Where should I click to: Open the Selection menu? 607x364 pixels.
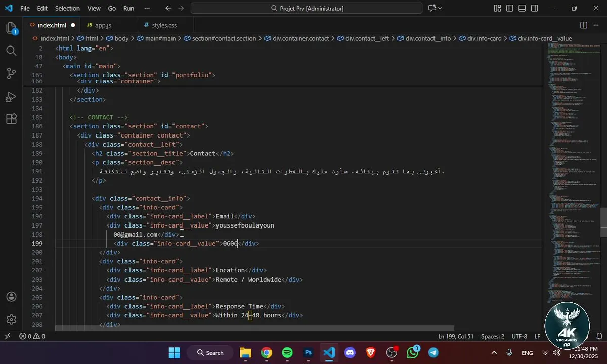[67, 8]
